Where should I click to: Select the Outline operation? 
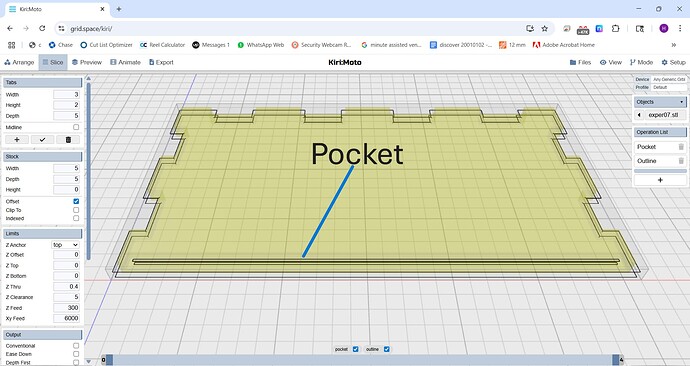point(646,161)
